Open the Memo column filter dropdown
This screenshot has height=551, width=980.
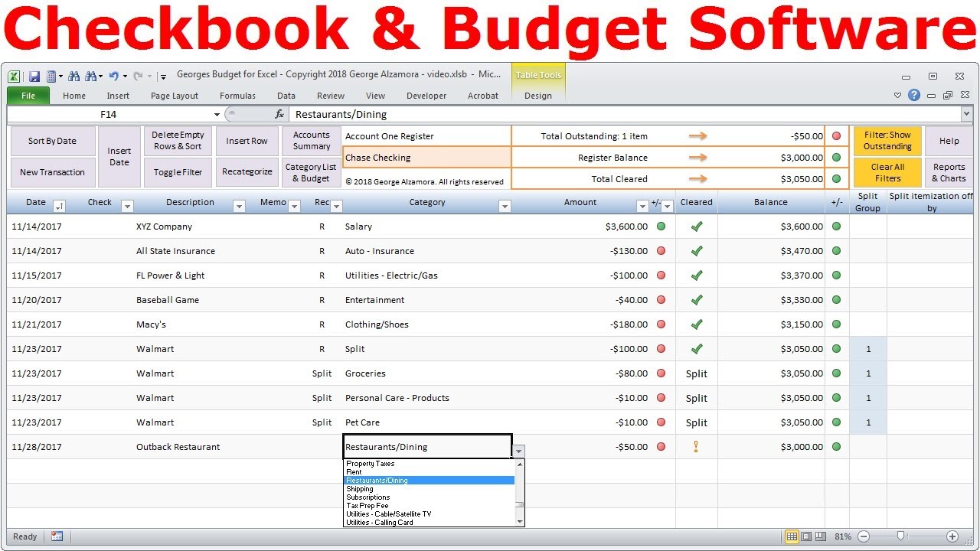coord(294,206)
